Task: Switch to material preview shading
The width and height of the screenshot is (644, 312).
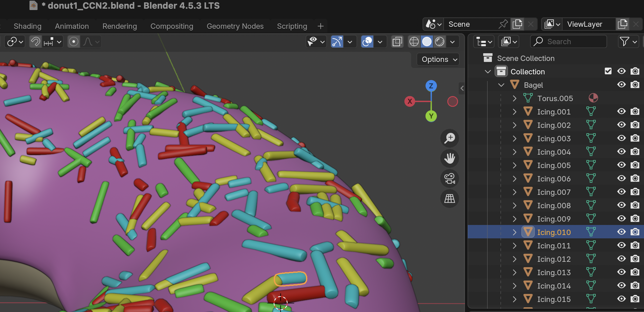Action: click(440, 42)
